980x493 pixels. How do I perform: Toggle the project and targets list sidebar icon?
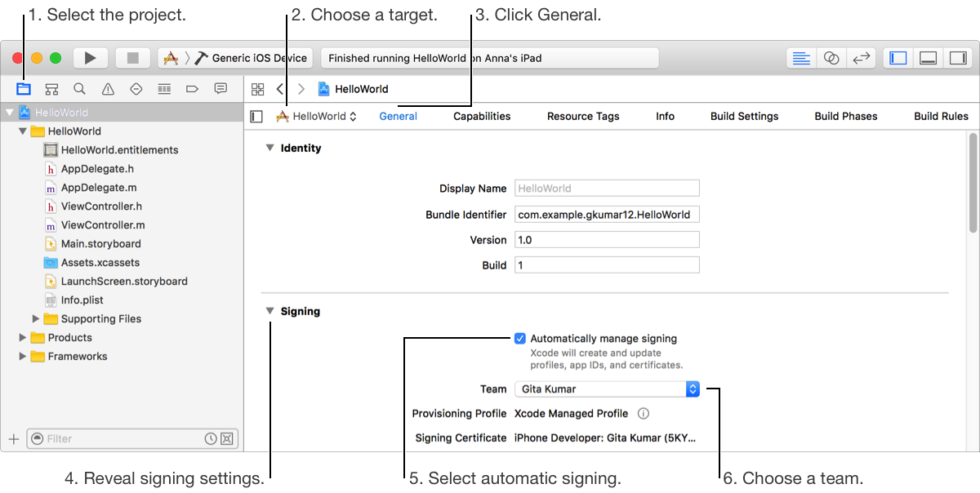(x=256, y=117)
